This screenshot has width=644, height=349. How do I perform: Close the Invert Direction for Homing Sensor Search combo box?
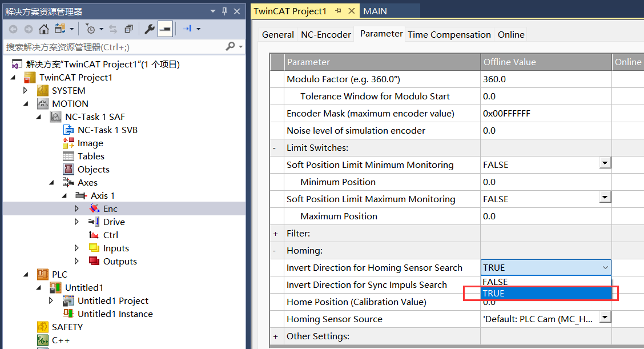coord(605,268)
